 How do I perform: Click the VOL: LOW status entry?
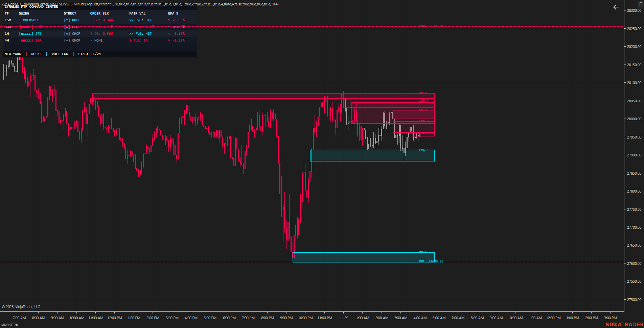point(60,54)
